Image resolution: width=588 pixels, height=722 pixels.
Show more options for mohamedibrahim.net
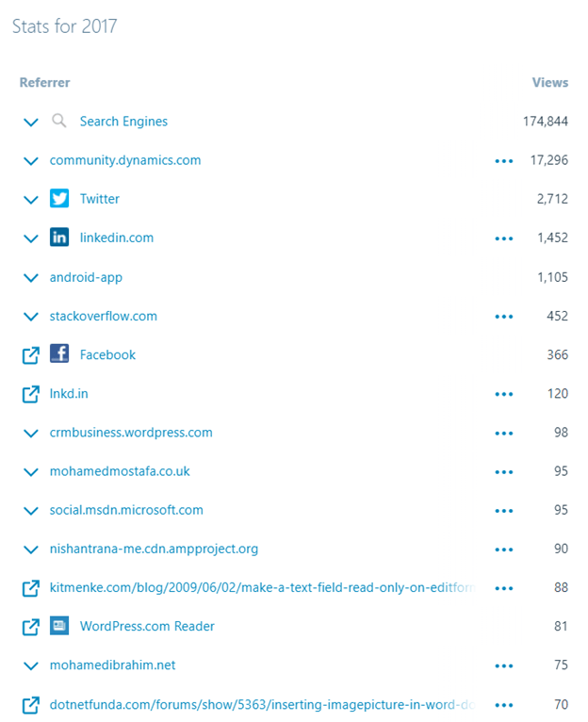503,665
